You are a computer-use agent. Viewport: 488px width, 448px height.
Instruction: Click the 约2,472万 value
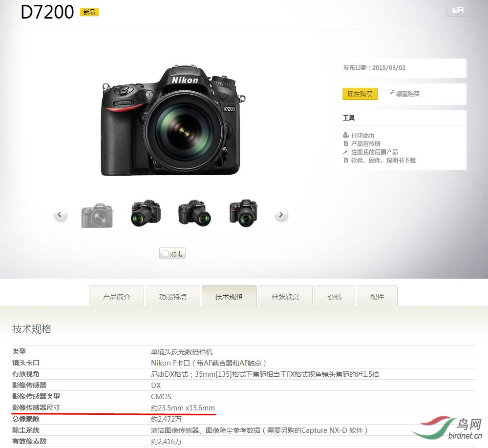pyautogui.click(x=166, y=419)
